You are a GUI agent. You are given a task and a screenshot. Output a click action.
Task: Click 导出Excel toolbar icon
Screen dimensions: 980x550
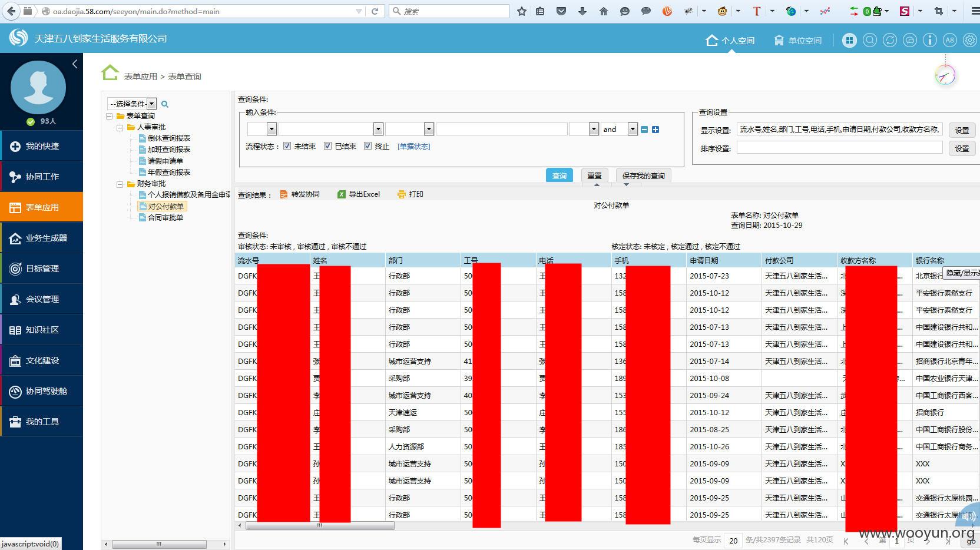[x=359, y=194]
